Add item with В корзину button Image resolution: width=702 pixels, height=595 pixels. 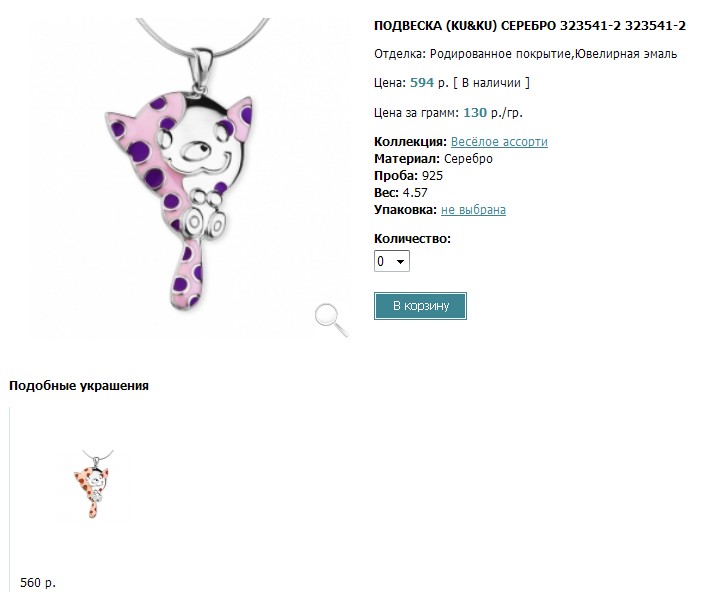pyautogui.click(x=420, y=306)
